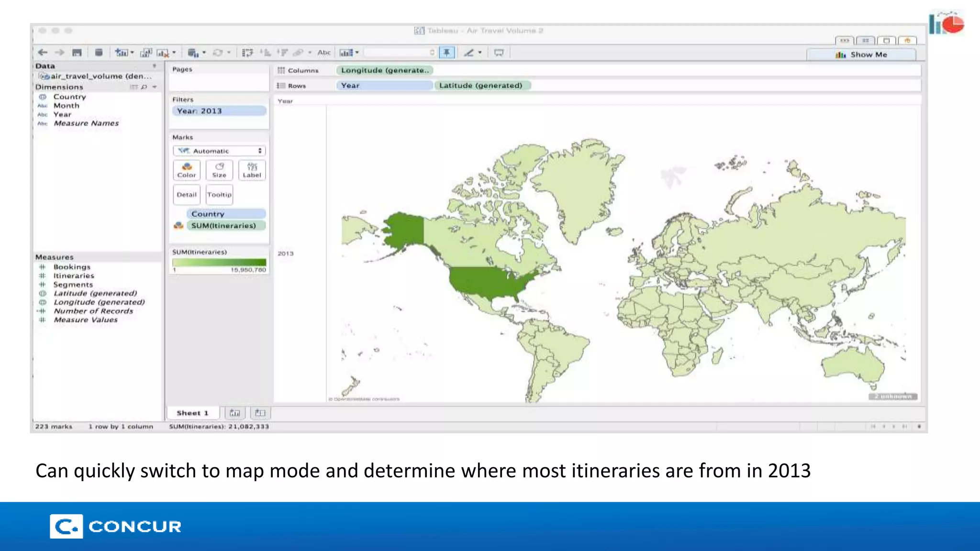Open the run update dropdown arrow

click(x=229, y=53)
